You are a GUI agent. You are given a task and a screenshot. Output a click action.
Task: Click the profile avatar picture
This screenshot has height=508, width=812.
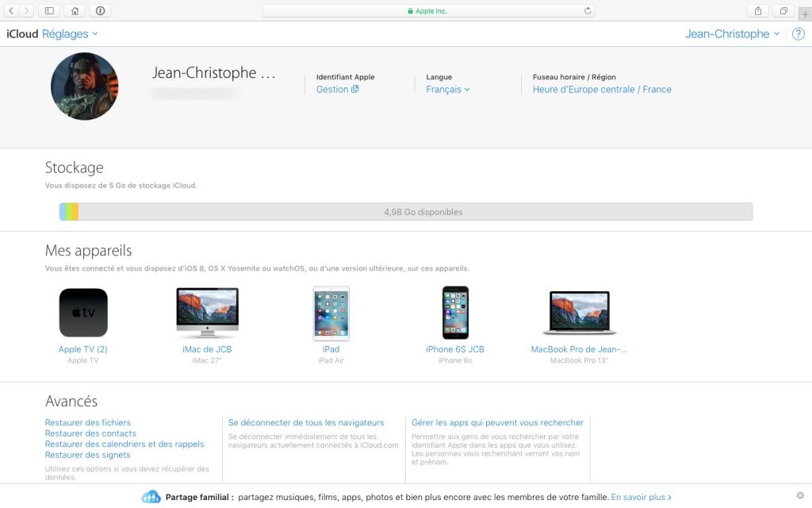(x=84, y=87)
